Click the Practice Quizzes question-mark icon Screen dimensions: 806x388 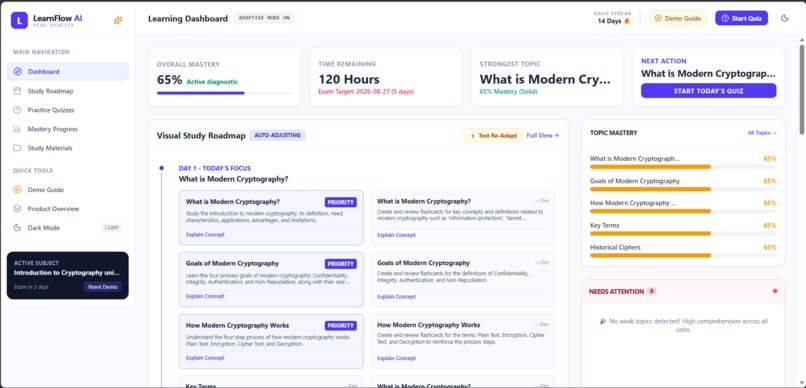click(17, 110)
